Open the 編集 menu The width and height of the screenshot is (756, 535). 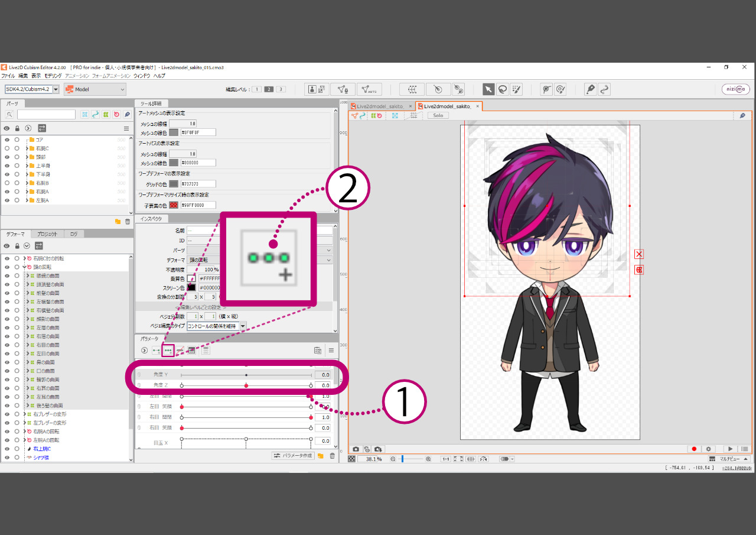coord(23,76)
